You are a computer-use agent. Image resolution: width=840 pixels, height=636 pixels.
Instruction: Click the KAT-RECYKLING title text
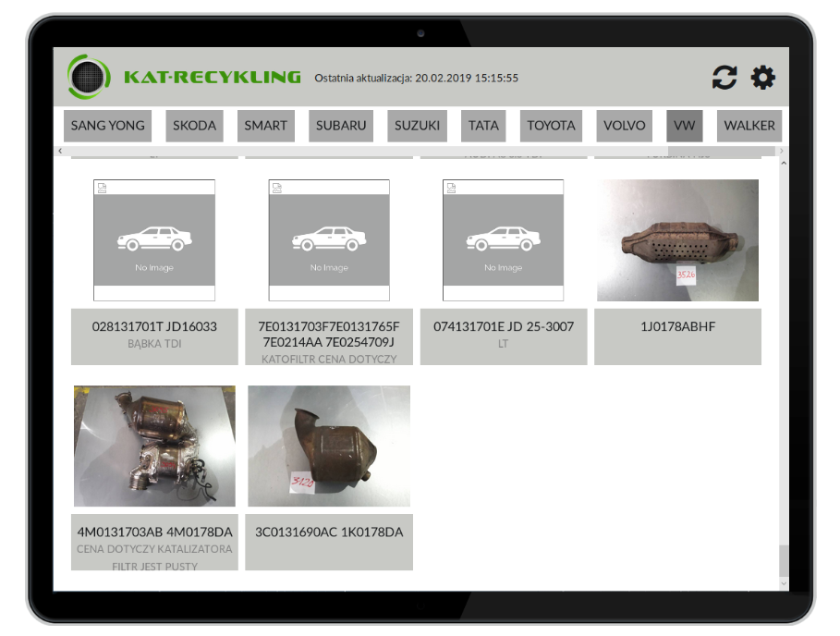213,77
